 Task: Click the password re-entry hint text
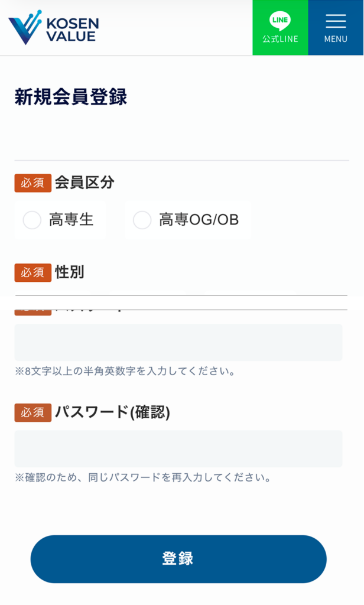[x=143, y=477]
